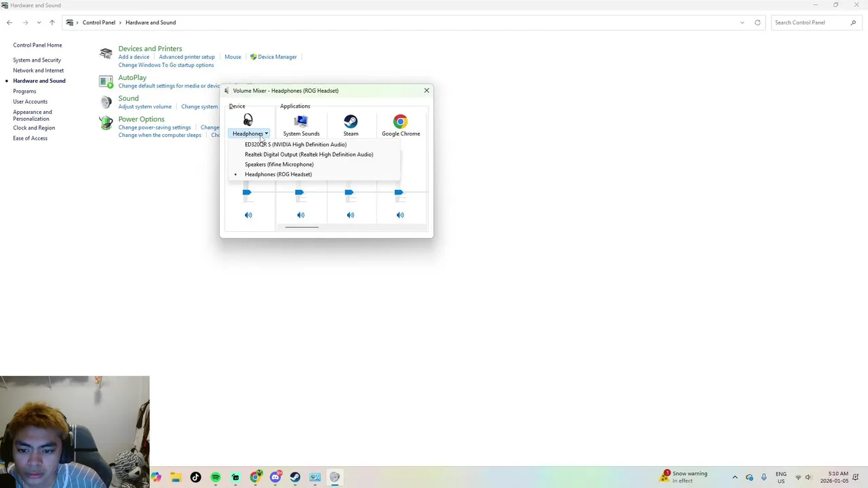Open Discord from the taskbar

[275, 477]
